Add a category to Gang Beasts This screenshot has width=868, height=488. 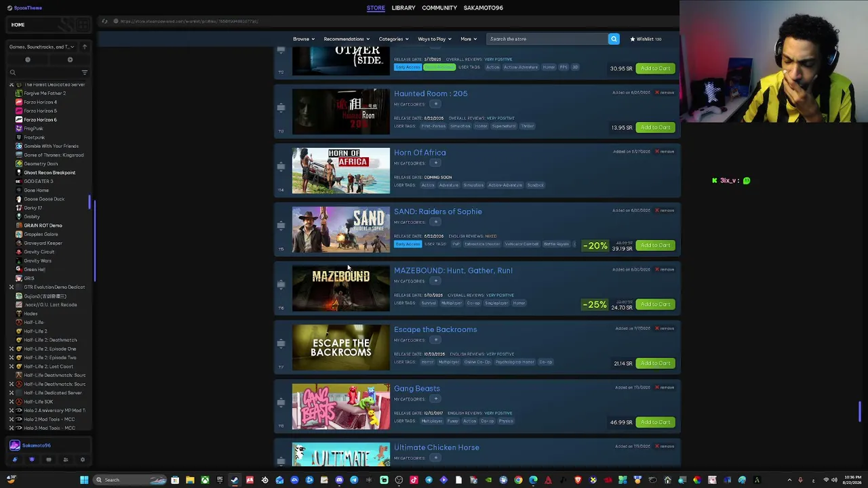(x=436, y=399)
